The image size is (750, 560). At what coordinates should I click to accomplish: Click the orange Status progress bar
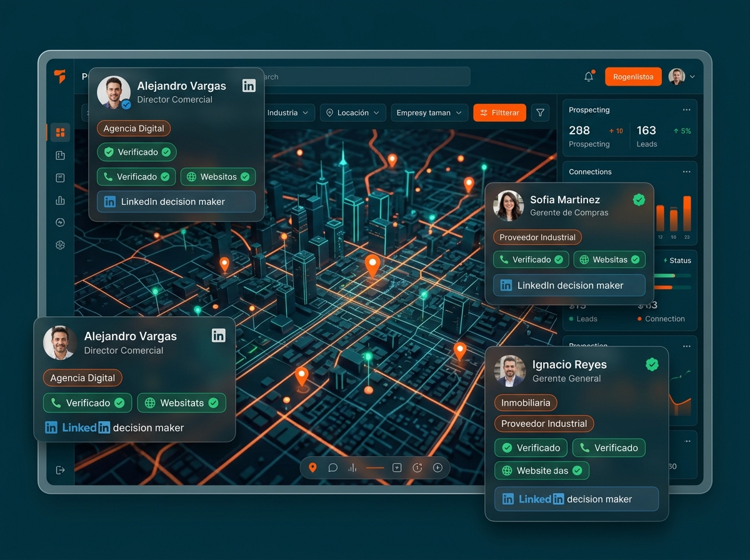tap(672, 287)
